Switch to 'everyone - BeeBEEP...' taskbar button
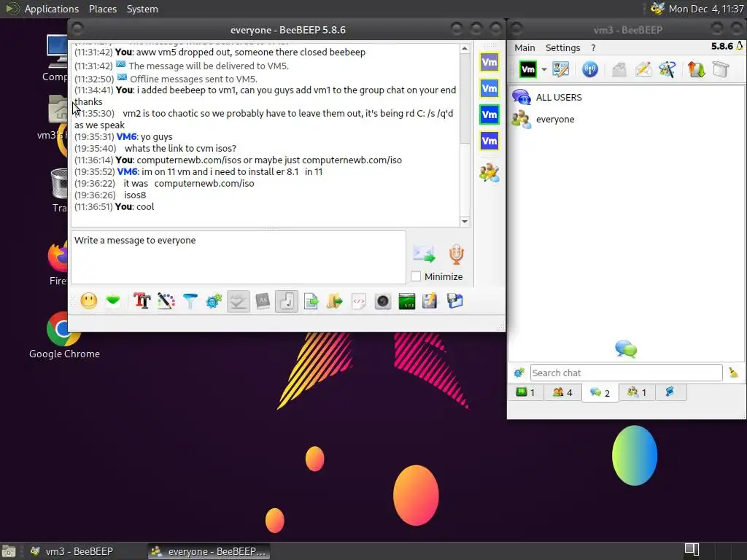This screenshot has height=560, width=747. click(x=209, y=551)
